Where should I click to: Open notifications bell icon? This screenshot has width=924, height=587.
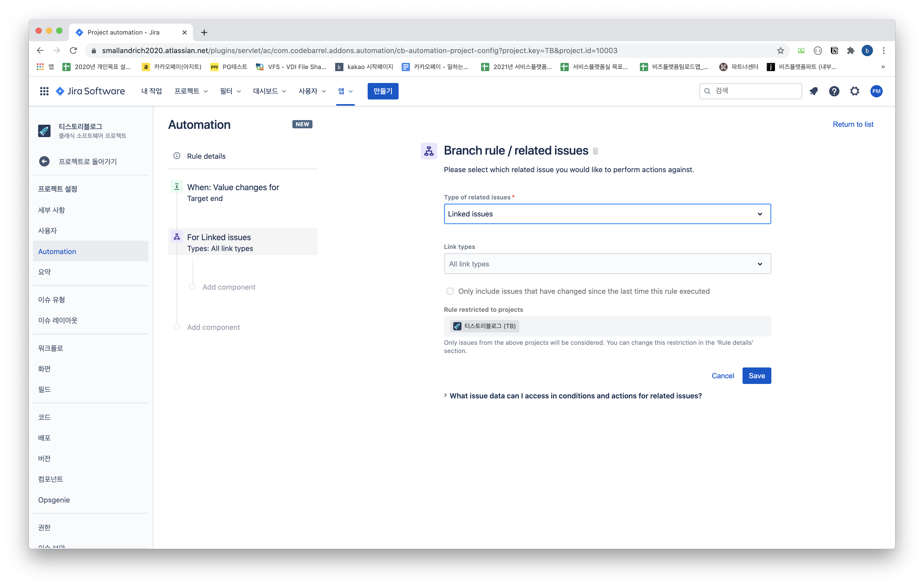pyautogui.click(x=813, y=91)
